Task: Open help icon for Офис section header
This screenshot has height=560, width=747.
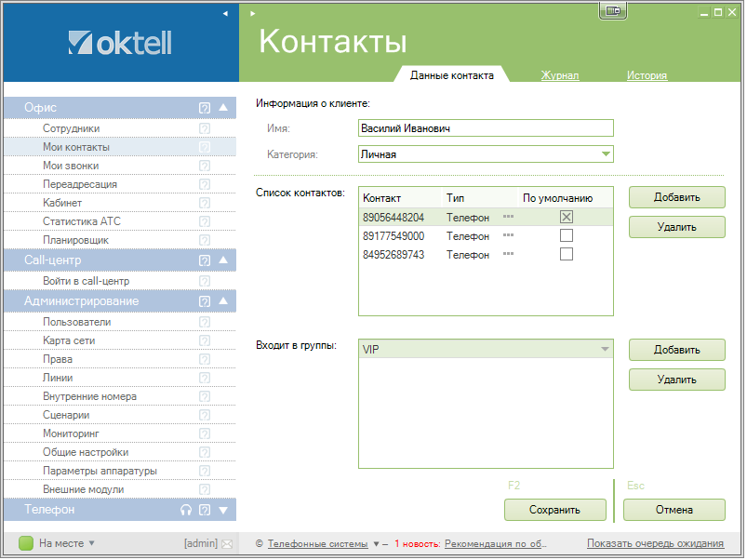Action: [x=205, y=108]
